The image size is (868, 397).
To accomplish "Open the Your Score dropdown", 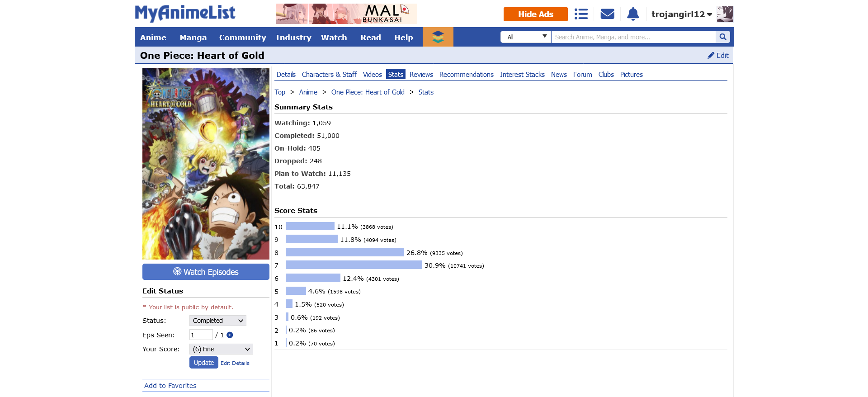I will coord(221,349).
